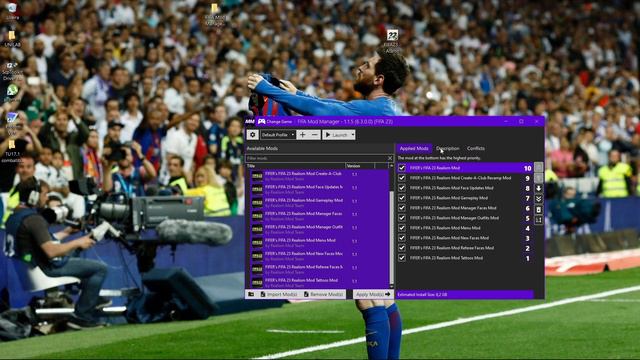Open the settings gear in Mod Manager
This screenshot has height=360, width=640.
pos(253,135)
